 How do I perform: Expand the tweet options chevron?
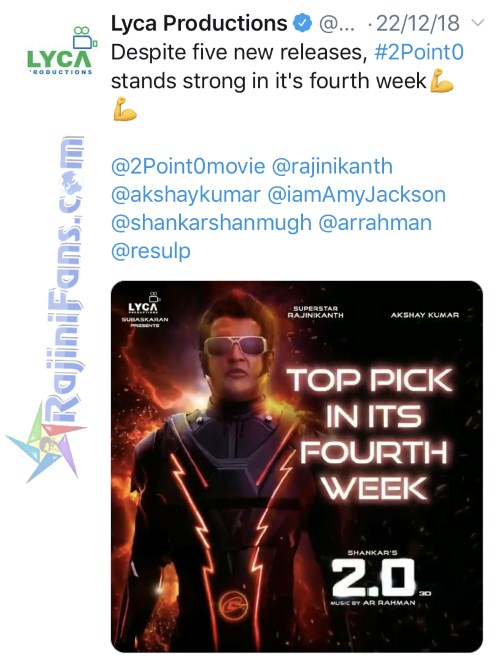point(478,22)
